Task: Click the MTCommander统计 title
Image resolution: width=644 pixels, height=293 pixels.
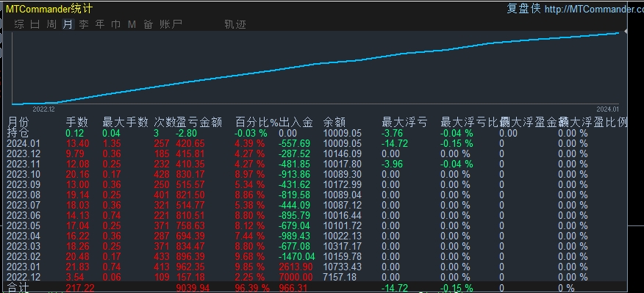Action: click(49, 9)
